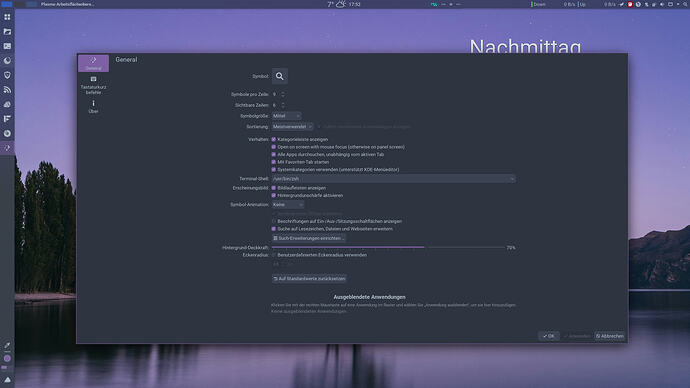This screenshot has height=388, width=690.
Task: Click the clock time in top panel
Action: point(355,4)
